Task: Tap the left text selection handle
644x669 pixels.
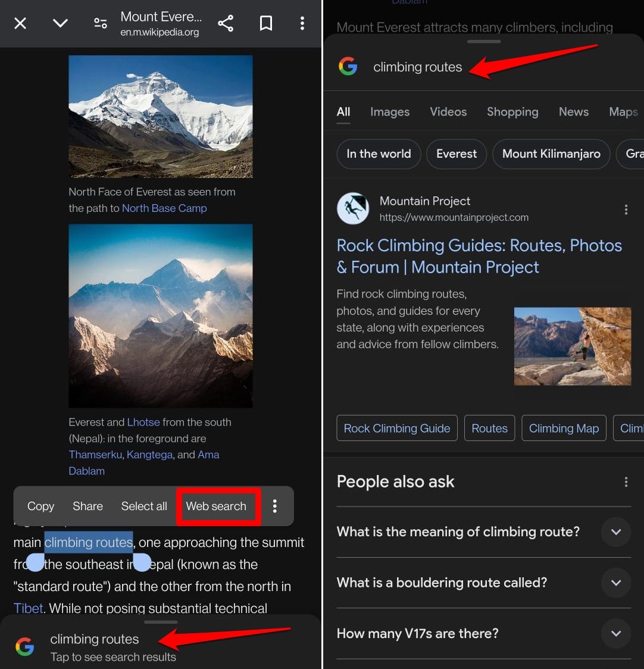Action: coord(36,562)
